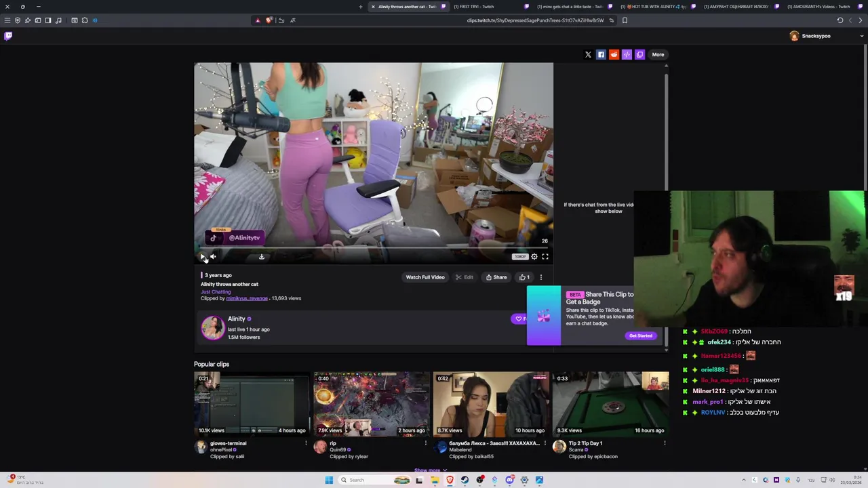This screenshot has width=868, height=488.
Task: Open the Mabelend popular clip thumbnail
Action: (490, 403)
